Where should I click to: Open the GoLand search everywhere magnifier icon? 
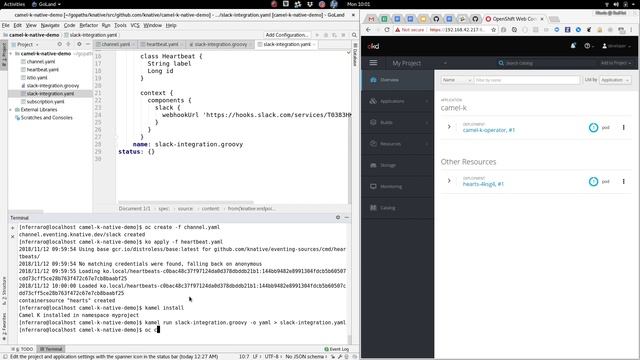click(x=354, y=35)
